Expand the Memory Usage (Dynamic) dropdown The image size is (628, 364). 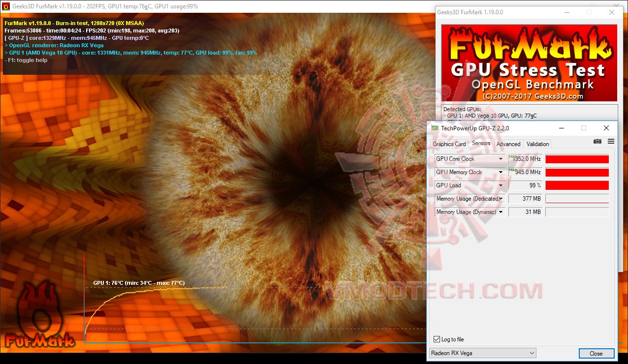(501, 212)
